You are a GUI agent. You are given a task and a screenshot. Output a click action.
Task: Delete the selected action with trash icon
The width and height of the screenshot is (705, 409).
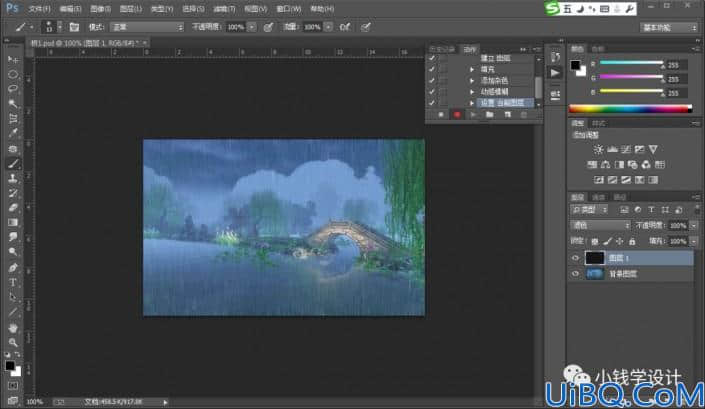click(x=524, y=115)
